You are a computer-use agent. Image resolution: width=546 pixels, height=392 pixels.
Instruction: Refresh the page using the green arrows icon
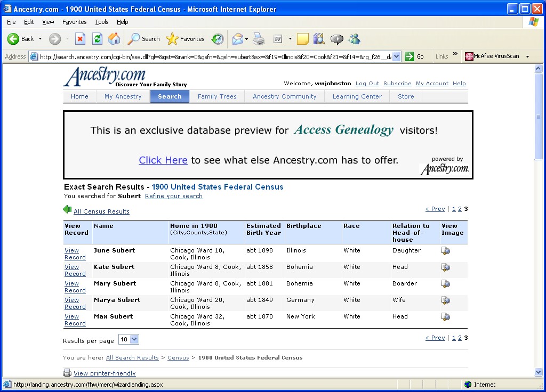97,39
